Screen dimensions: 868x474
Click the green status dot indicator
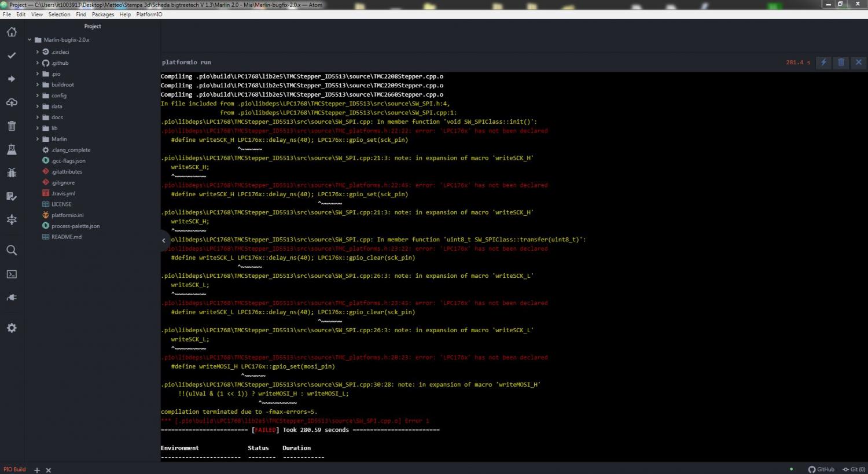click(791, 469)
